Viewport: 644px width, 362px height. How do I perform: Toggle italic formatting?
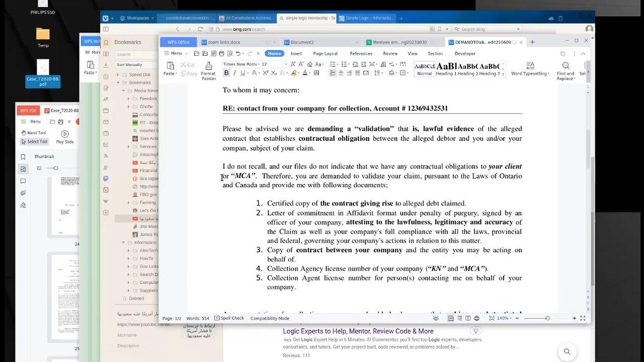tap(235, 73)
